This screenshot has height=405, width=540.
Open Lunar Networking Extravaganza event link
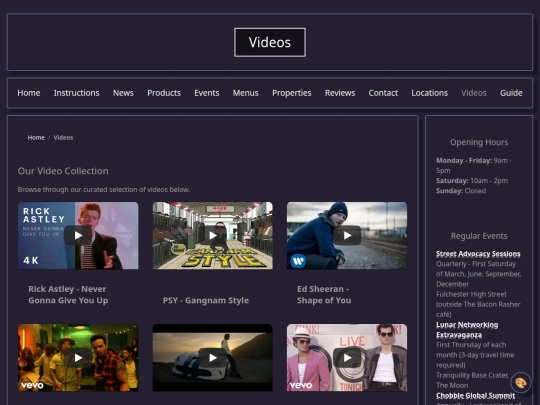pyautogui.click(x=467, y=330)
